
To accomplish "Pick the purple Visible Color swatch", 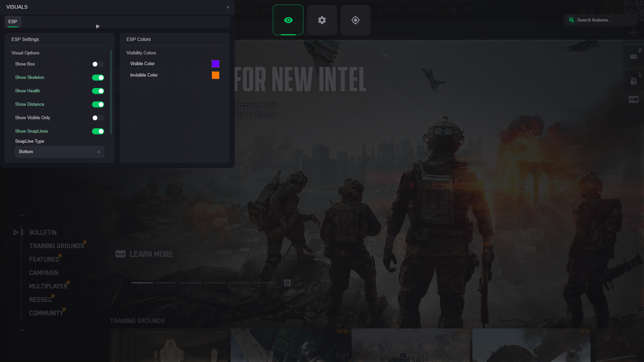I will [x=216, y=64].
